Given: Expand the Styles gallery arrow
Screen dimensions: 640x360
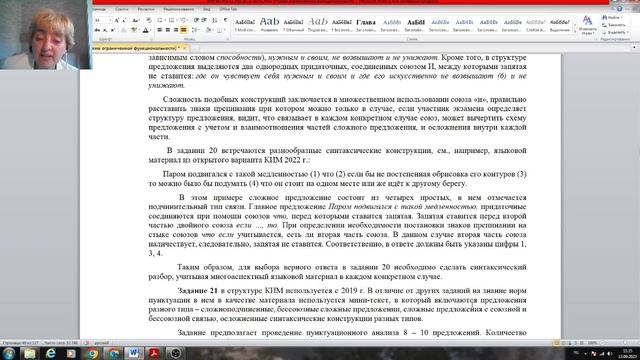Looking at the screenshot, I should (x=575, y=31).
